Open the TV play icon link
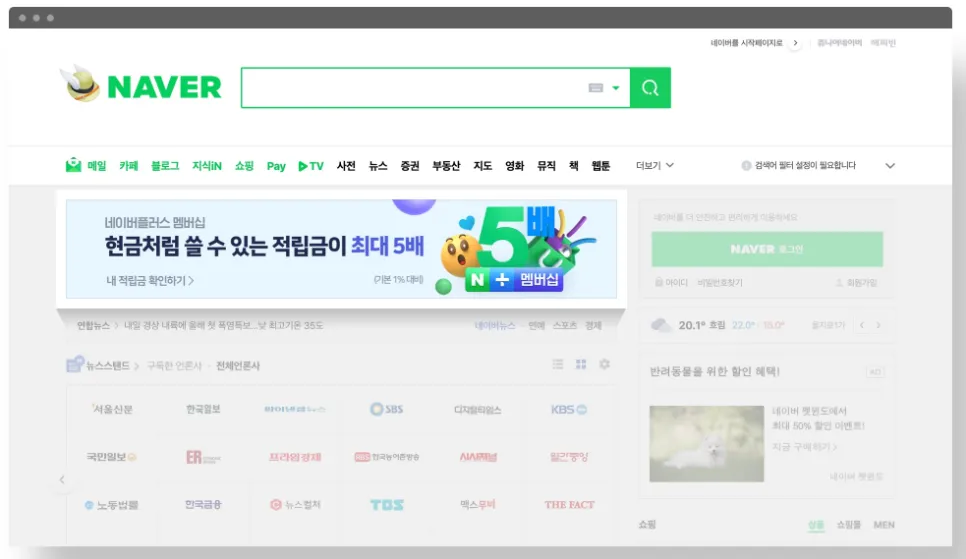Viewport: 966px width, 559px height. [x=310, y=166]
